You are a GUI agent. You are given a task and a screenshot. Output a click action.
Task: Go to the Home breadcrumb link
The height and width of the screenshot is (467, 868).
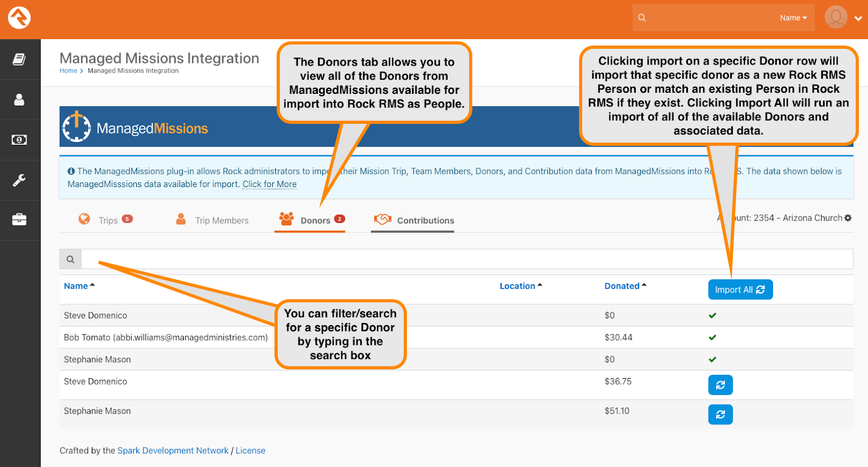tap(68, 71)
